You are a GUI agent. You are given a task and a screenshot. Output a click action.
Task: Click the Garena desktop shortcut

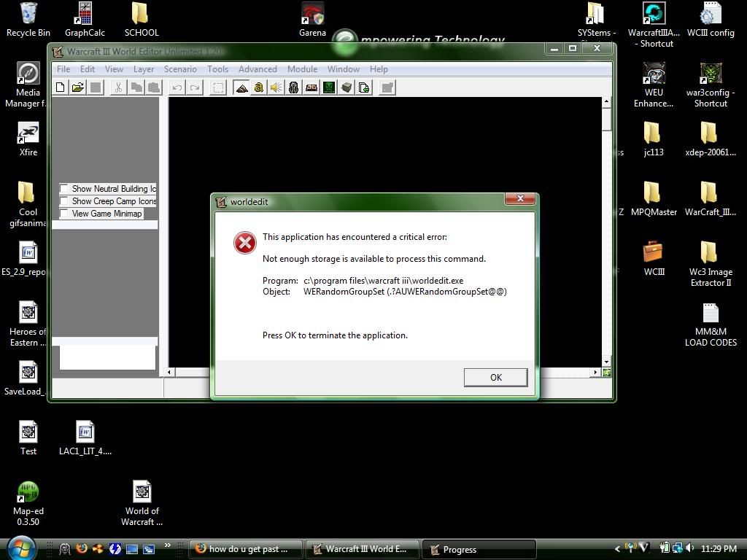(x=312, y=20)
